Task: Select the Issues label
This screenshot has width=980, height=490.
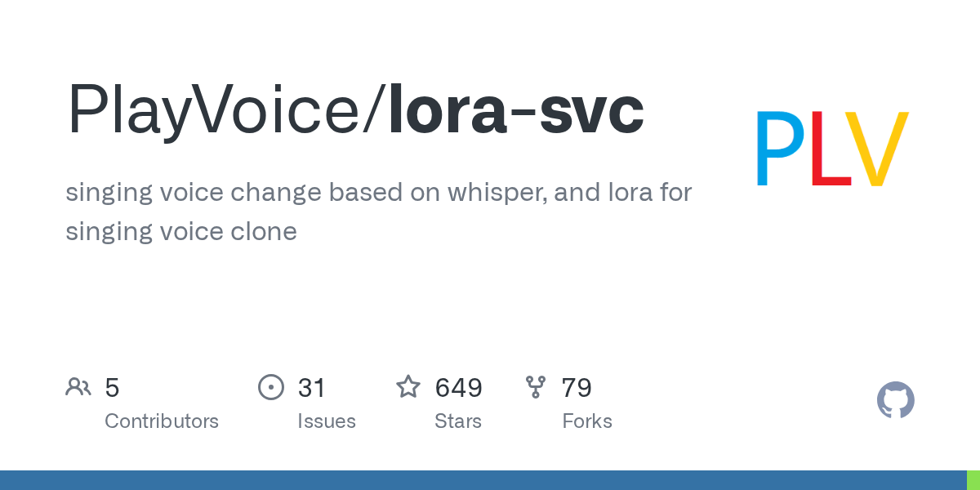Action: click(x=327, y=421)
